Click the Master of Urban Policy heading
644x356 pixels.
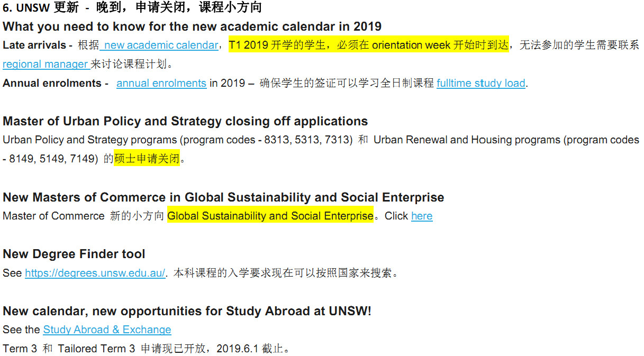coord(185,121)
